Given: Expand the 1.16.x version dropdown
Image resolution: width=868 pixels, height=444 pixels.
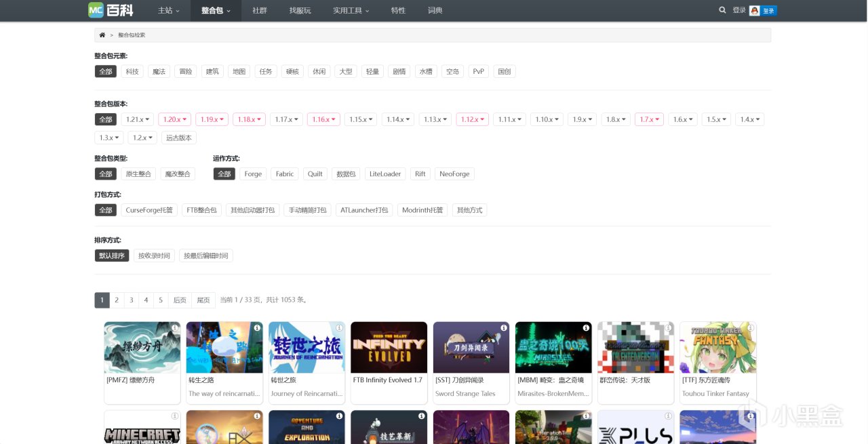Looking at the screenshot, I should pos(323,119).
